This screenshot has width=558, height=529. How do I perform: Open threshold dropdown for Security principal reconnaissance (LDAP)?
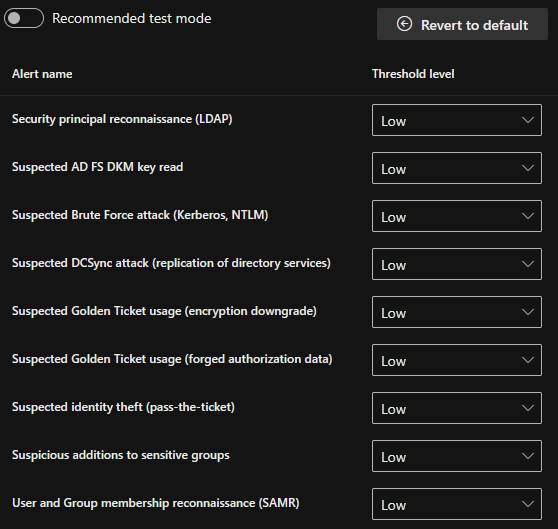coord(457,120)
